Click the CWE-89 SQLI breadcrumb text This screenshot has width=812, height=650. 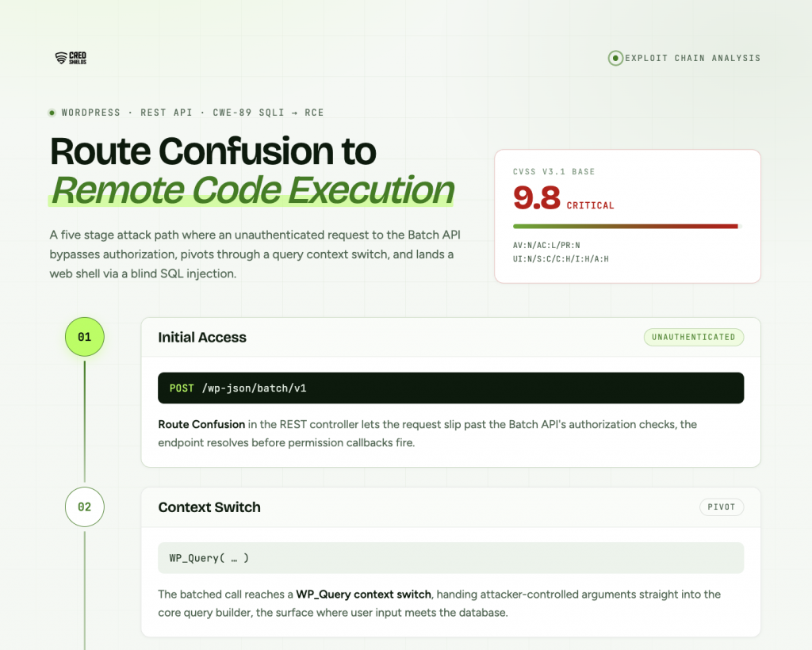click(x=248, y=113)
